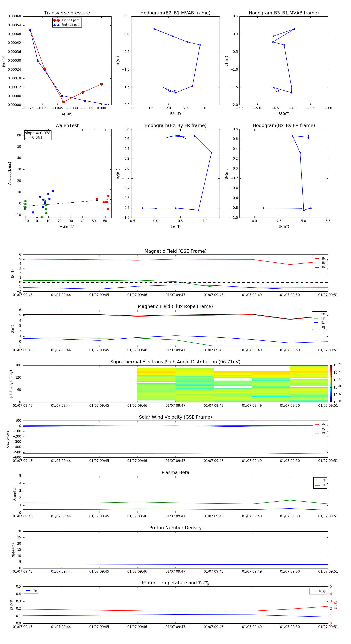Viewport: 351px width, 644px height.
Task: Click the 'Transverse pressure' plot title
Action: click(x=67, y=13)
